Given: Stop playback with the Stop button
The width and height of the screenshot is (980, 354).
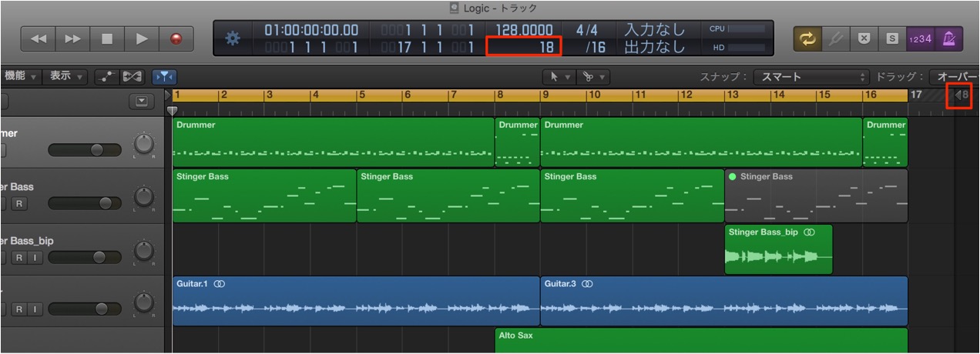Looking at the screenshot, I should point(107,38).
